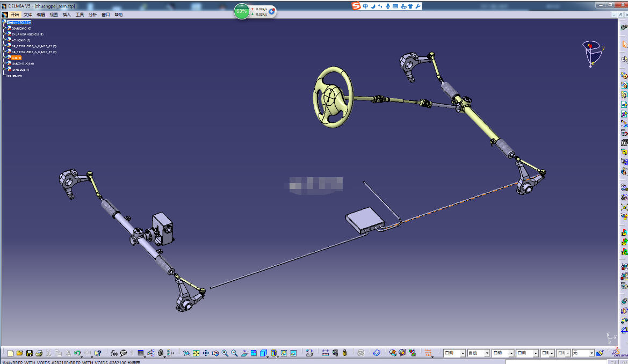Expand the QIANQIAO tree node
This screenshot has width=628, height=364.
point(4,28)
